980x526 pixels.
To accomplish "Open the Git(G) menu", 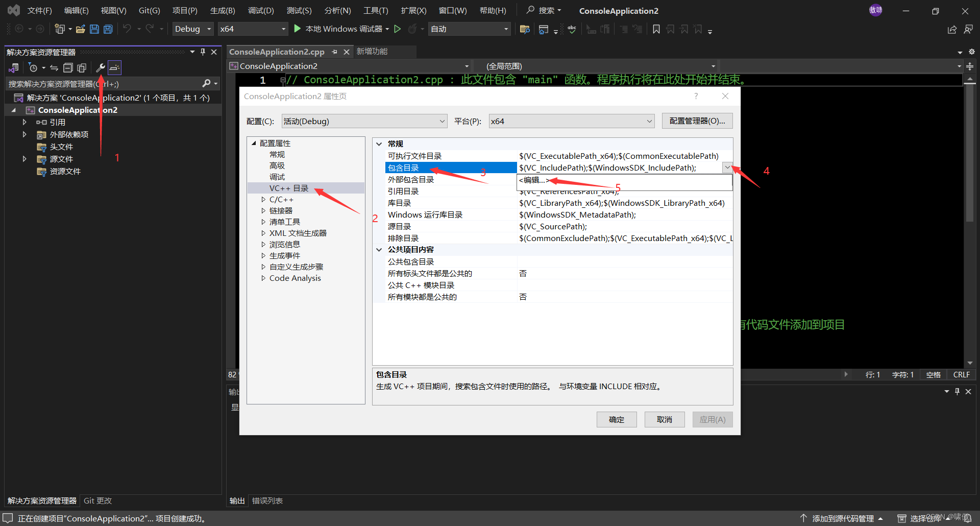I will [149, 10].
